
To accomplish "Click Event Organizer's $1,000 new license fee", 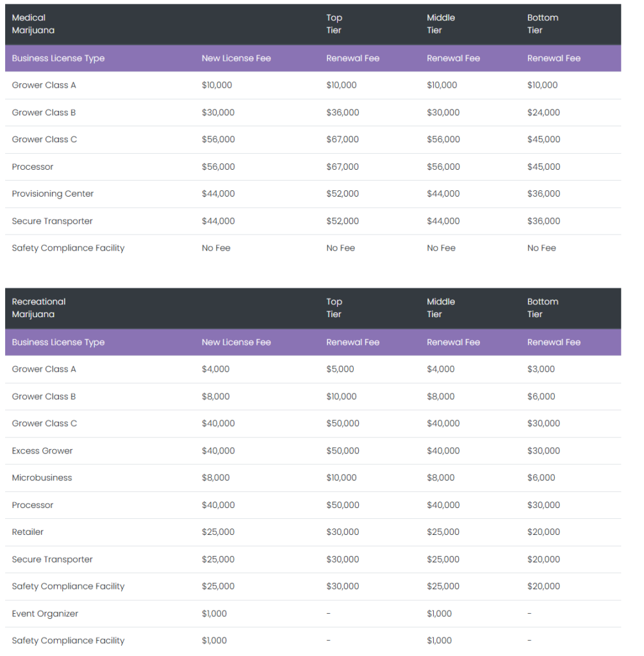I will tap(214, 613).
